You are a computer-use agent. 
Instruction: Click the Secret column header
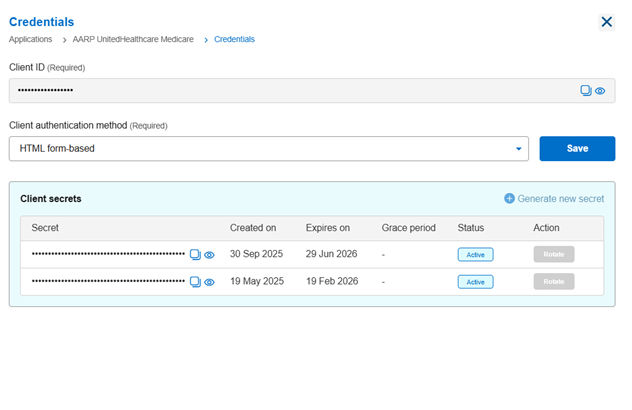click(45, 228)
